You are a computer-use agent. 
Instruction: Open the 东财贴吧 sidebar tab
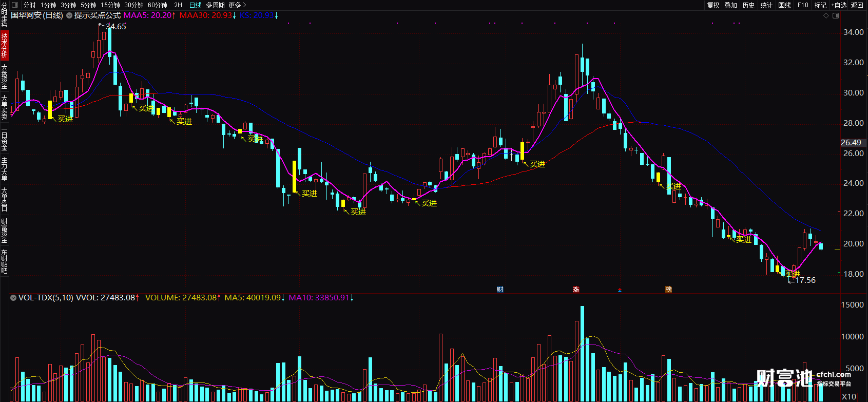pyautogui.click(x=4, y=261)
